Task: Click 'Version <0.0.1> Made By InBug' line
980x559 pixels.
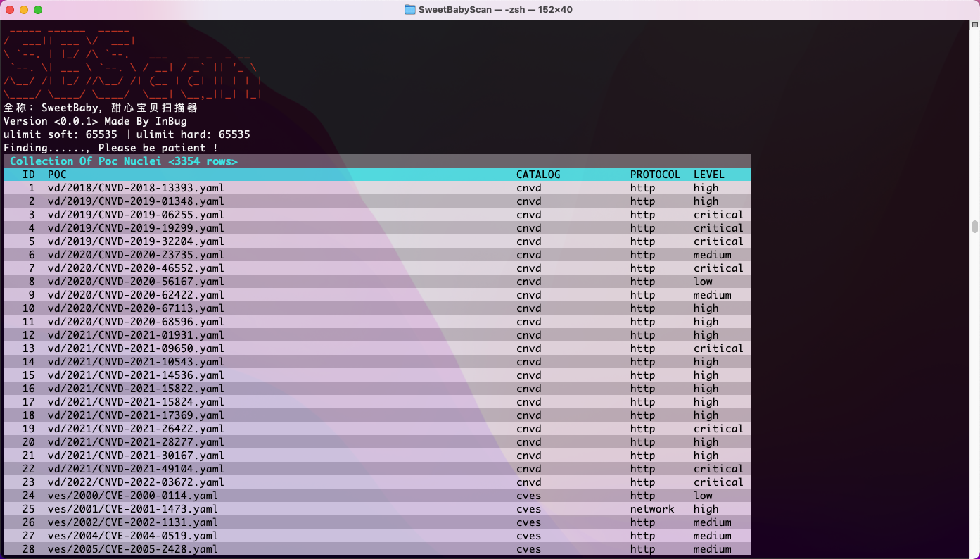Action: tap(95, 121)
